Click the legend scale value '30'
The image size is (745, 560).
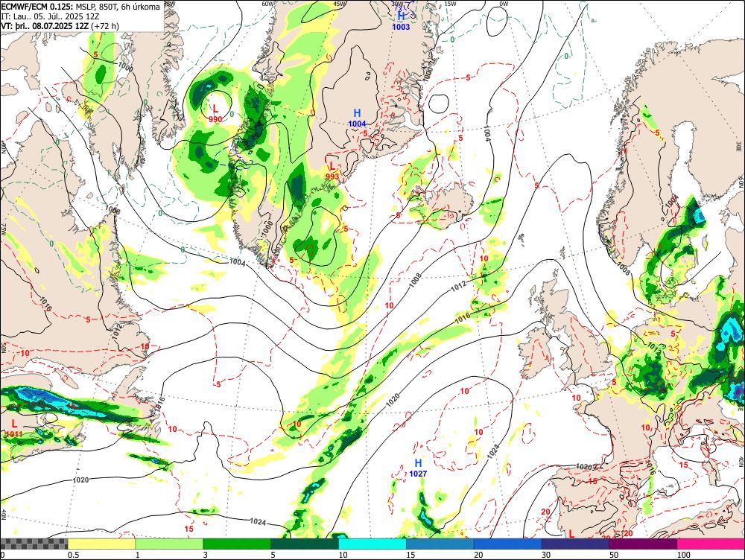click(546, 555)
